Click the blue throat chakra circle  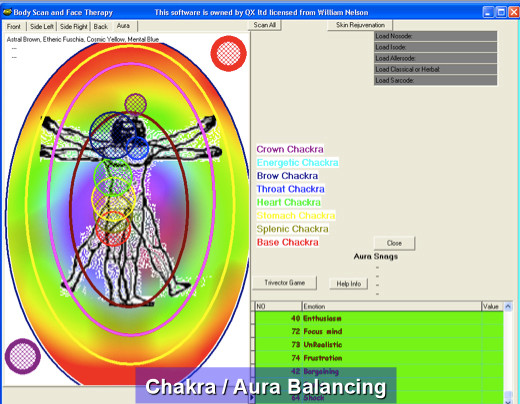137,148
